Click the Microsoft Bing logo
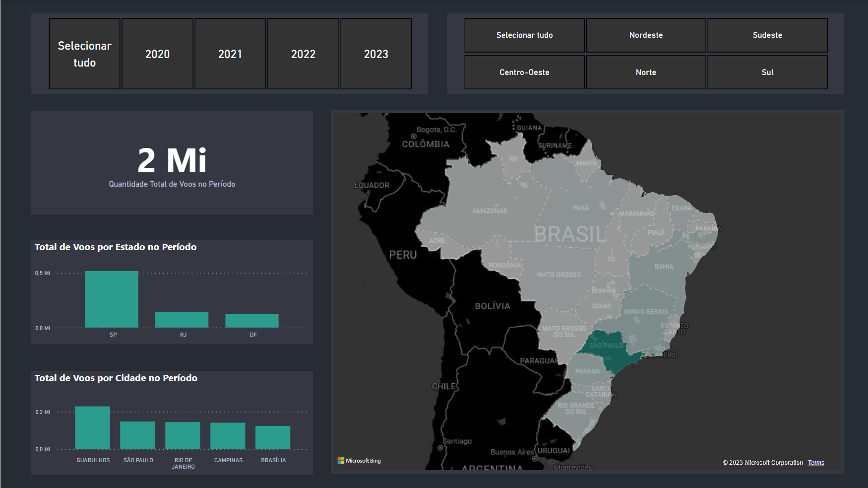This screenshot has height=488, width=868. (x=359, y=461)
